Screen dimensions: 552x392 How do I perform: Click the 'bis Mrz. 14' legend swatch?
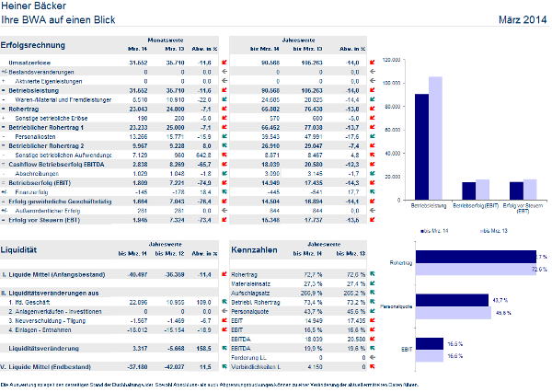coord(422,231)
